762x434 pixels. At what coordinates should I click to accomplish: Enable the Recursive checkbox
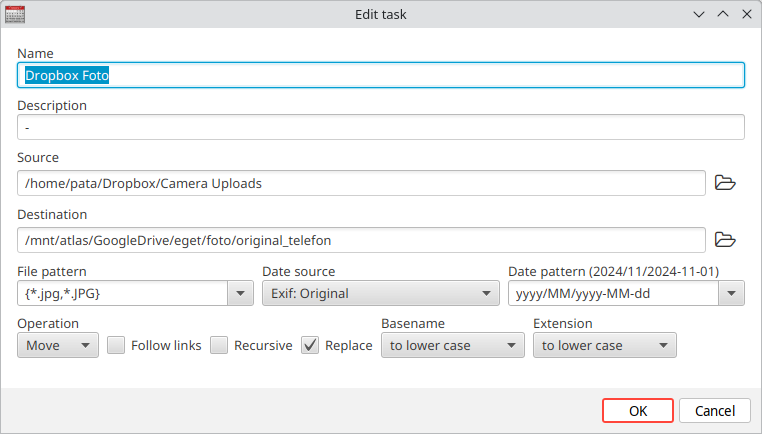point(219,345)
